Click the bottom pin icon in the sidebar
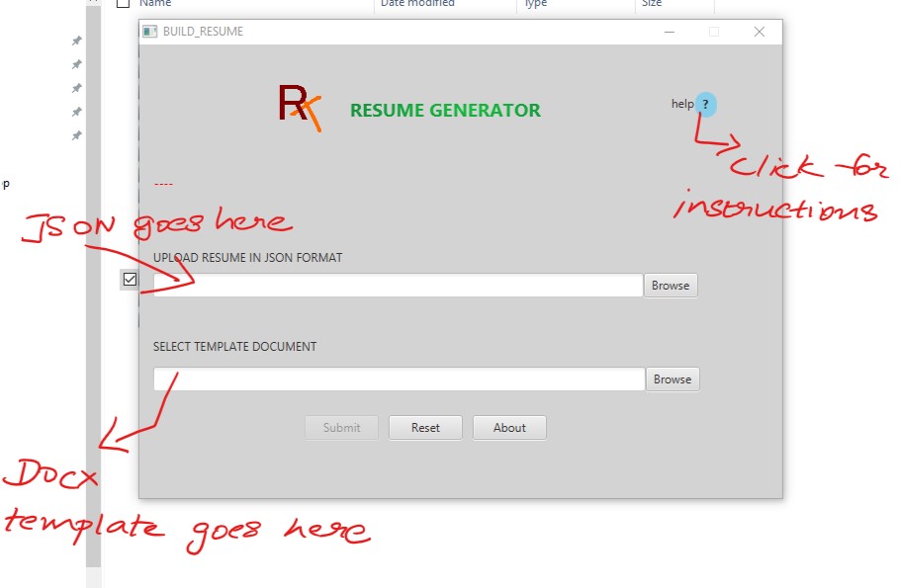The width and height of the screenshot is (900, 588). click(x=76, y=136)
